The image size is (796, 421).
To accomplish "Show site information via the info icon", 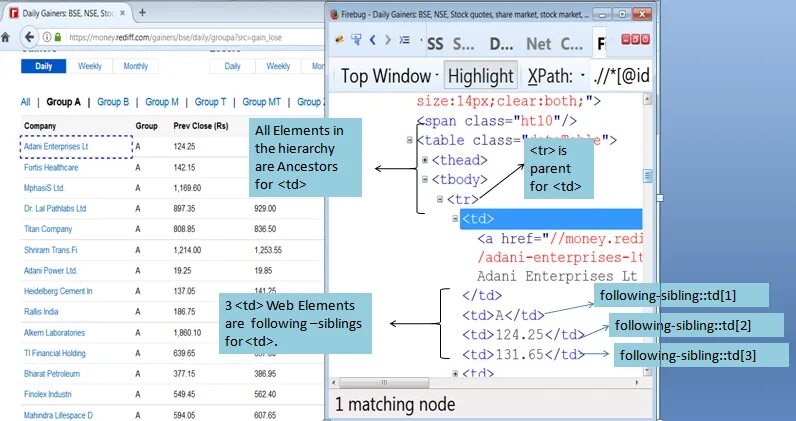I will (x=47, y=37).
